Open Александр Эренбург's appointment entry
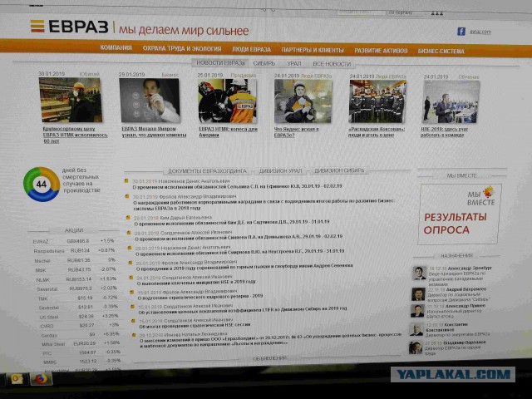 pos(460,275)
